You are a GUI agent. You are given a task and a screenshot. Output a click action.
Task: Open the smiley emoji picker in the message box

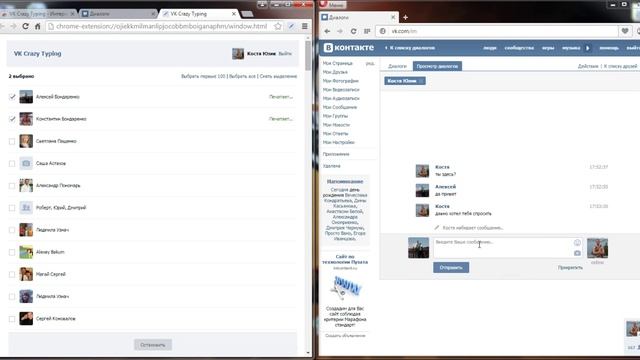click(x=577, y=243)
